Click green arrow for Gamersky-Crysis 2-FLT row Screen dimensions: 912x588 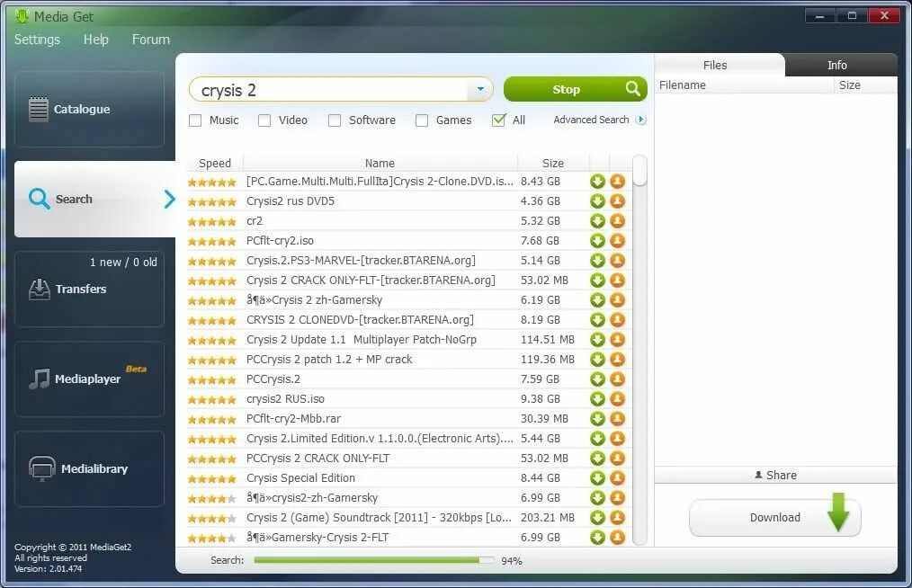point(597,538)
